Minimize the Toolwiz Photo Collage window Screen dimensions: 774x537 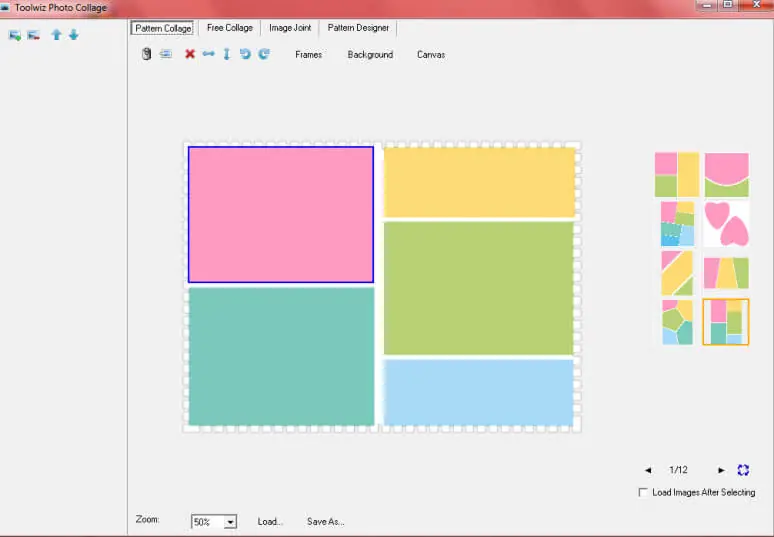tap(707, 5)
